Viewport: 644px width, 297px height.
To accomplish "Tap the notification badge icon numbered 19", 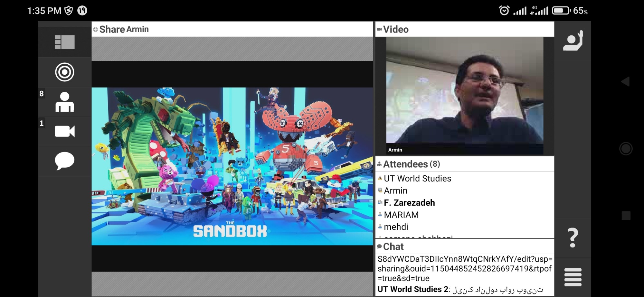I will [82, 11].
